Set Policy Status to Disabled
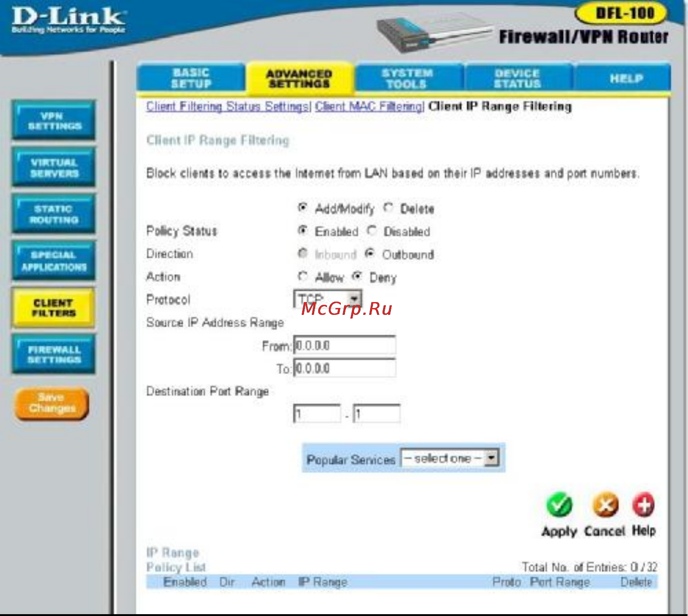 pyautogui.click(x=372, y=230)
